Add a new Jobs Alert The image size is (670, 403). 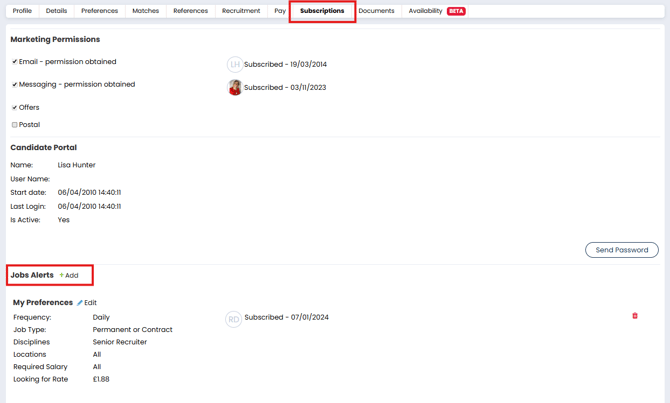[x=69, y=275]
